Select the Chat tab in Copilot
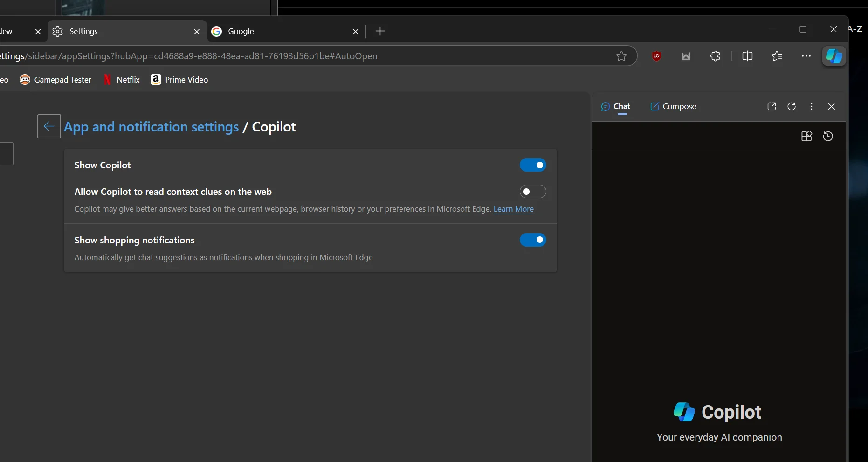The image size is (868, 462). (616, 107)
